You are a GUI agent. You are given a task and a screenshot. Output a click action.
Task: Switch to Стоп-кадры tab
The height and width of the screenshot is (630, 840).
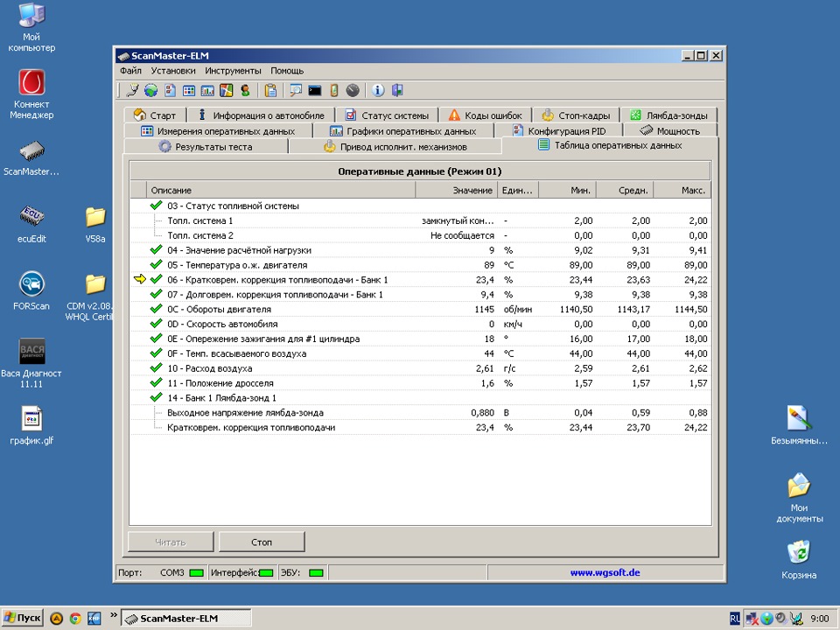(577, 115)
